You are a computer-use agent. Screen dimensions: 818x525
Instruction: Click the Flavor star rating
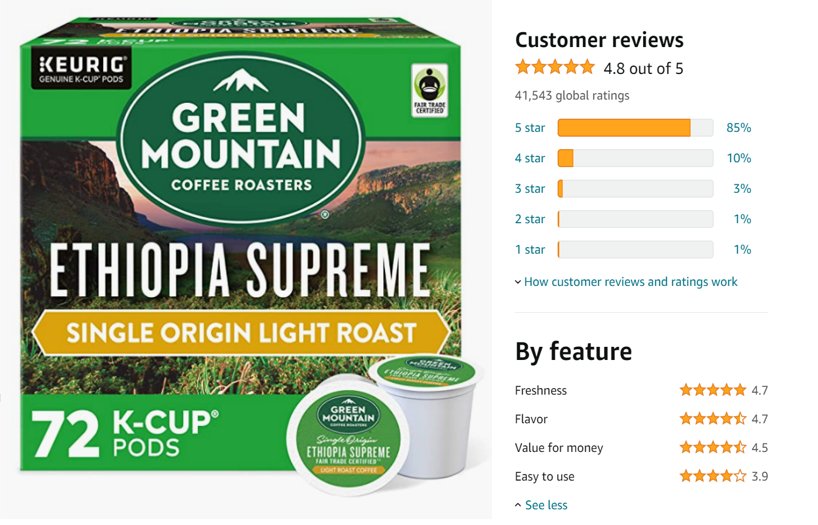(x=713, y=419)
